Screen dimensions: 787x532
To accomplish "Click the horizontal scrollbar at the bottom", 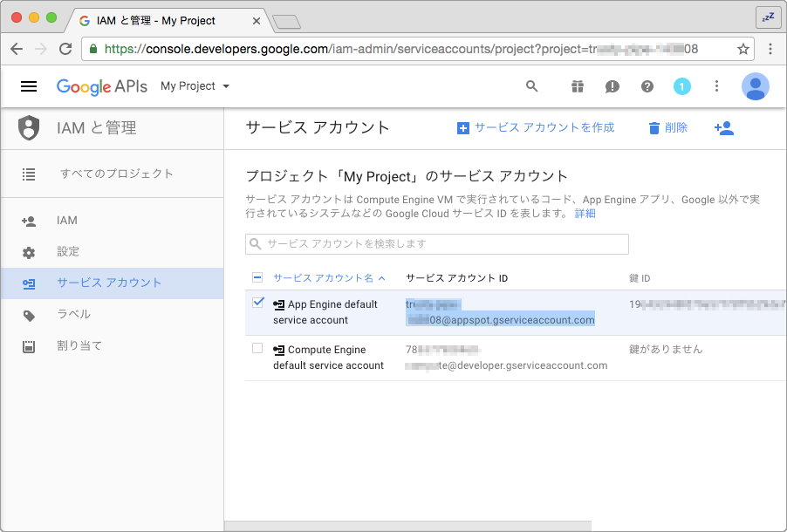I will pos(407,526).
